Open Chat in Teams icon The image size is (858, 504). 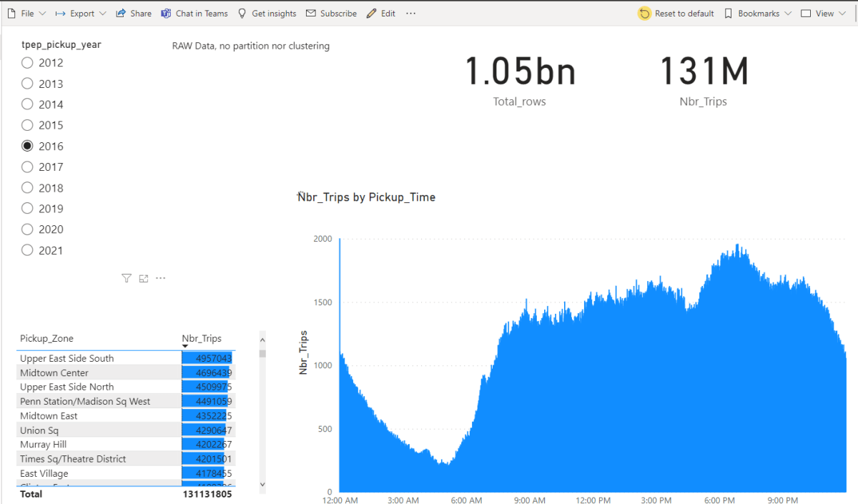pyautogui.click(x=166, y=14)
